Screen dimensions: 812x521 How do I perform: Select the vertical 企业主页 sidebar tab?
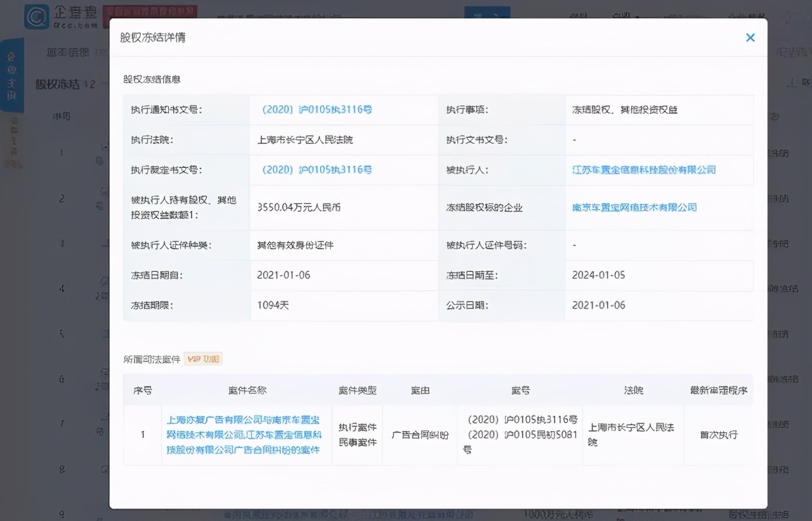(13, 74)
